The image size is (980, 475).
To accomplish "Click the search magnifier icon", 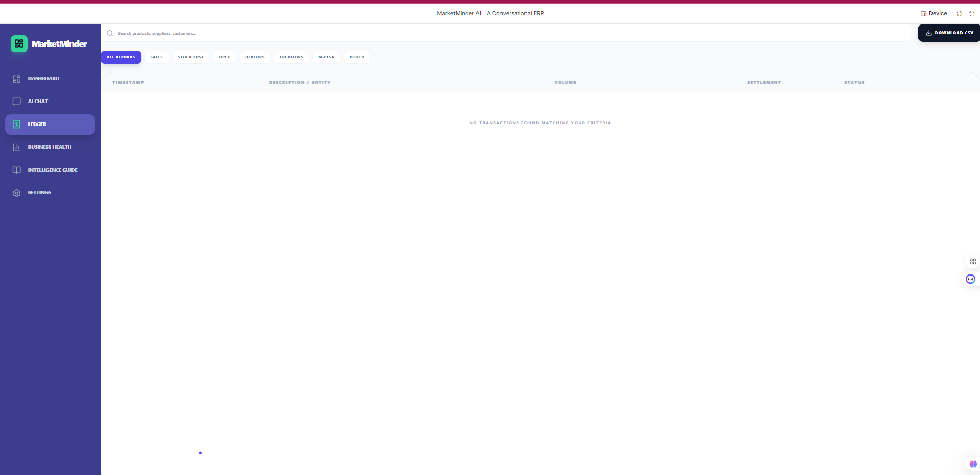I will pyautogui.click(x=110, y=33).
